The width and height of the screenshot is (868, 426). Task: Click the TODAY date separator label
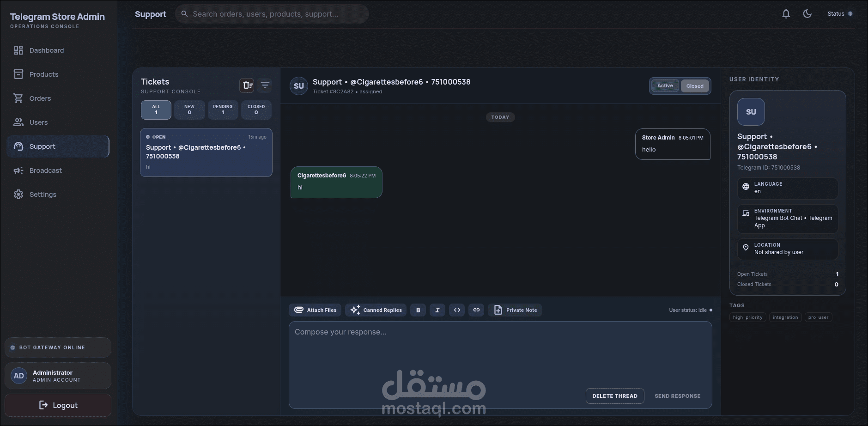pos(500,117)
